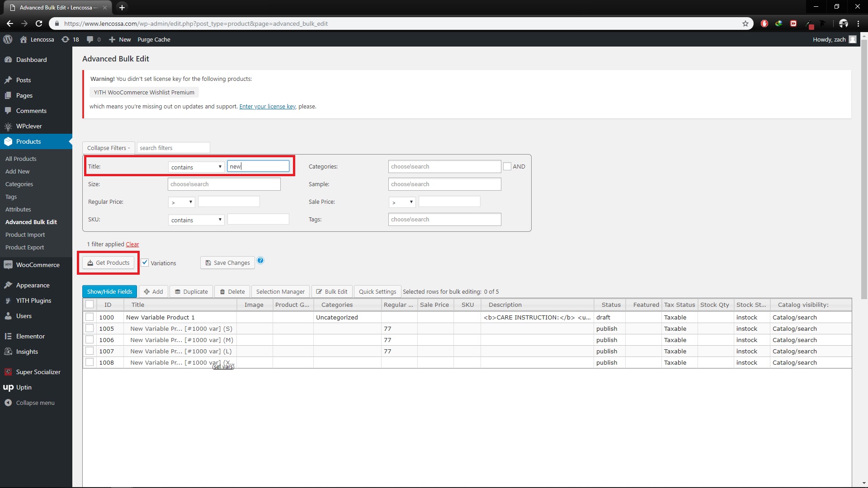
Task: Open the Title 'contains' dropdown
Action: tap(196, 167)
